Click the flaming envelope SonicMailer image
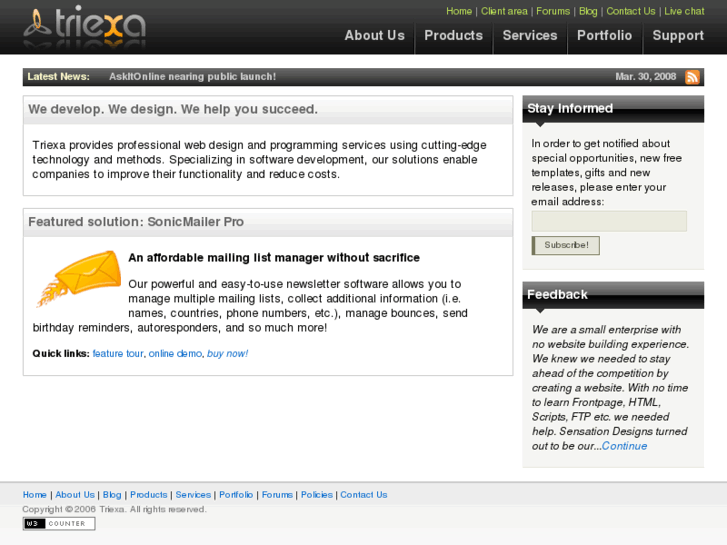This screenshot has width=727, height=545. (x=79, y=278)
